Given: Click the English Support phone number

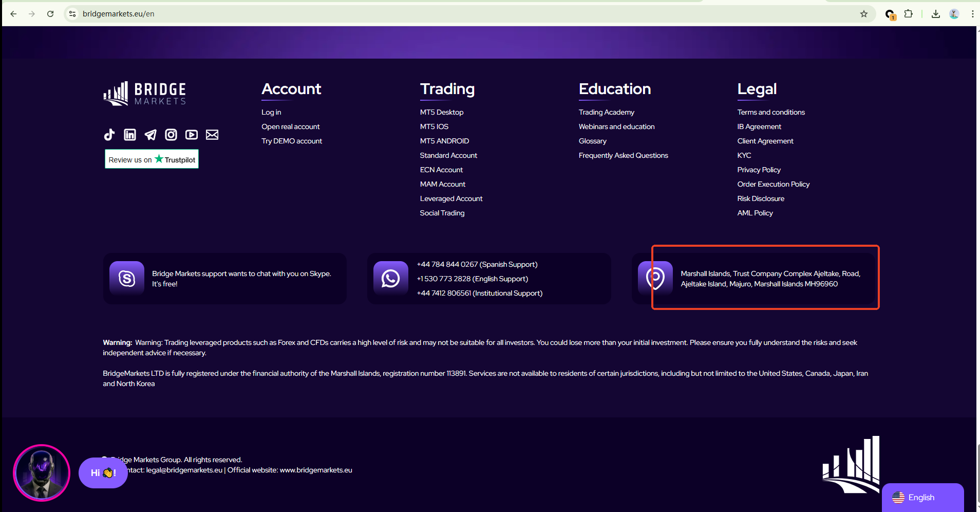Looking at the screenshot, I should coord(473,279).
